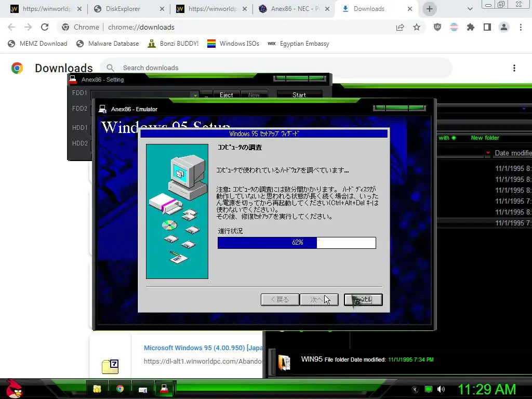Image resolution: width=532 pixels, height=399 pixels.
Task: Click the Start button in Anex86 Setting
Action: point(299,95)
